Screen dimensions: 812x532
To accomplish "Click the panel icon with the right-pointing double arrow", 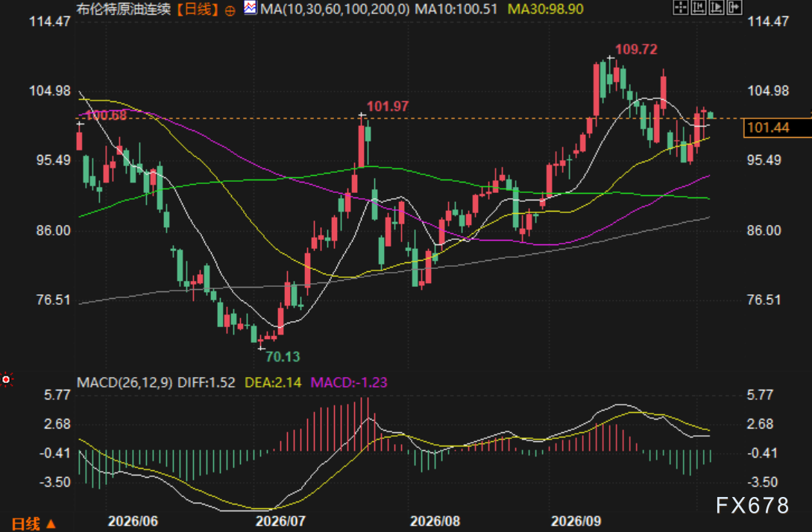I will click(734, 7).
